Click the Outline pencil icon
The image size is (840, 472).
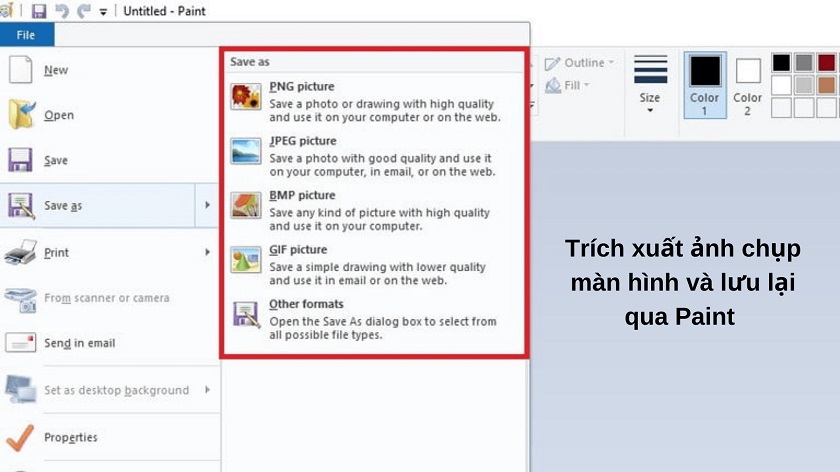(552, 64)
